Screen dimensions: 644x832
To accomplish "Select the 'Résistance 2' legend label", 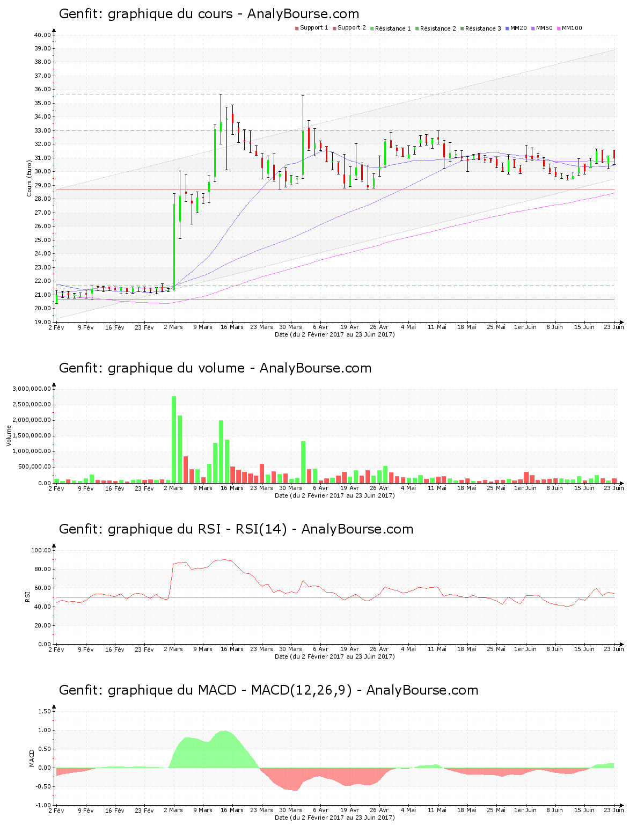I will tap(438, 28).
